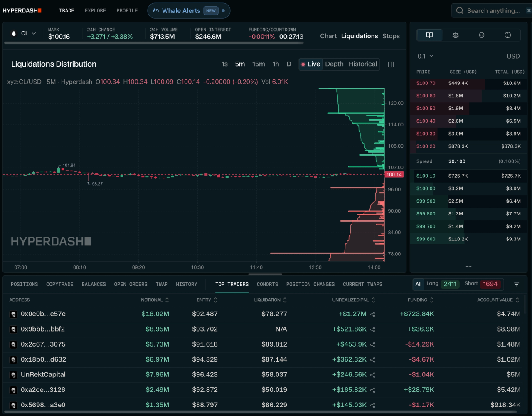Image resolution: width=532 pixels, height=416 pixels.
Task: Filter top traders by Long 2411
Action: pyautogui.click(x=442, y=284)
